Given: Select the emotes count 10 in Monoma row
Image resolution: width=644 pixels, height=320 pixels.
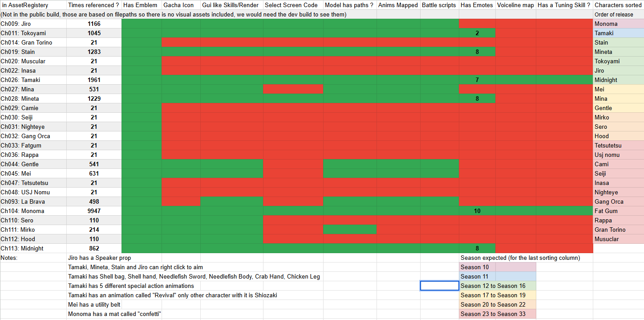Looking at the screenshot, I should click(477, 211).
